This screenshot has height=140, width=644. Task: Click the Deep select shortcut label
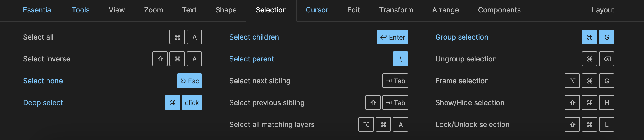point(43,103)
